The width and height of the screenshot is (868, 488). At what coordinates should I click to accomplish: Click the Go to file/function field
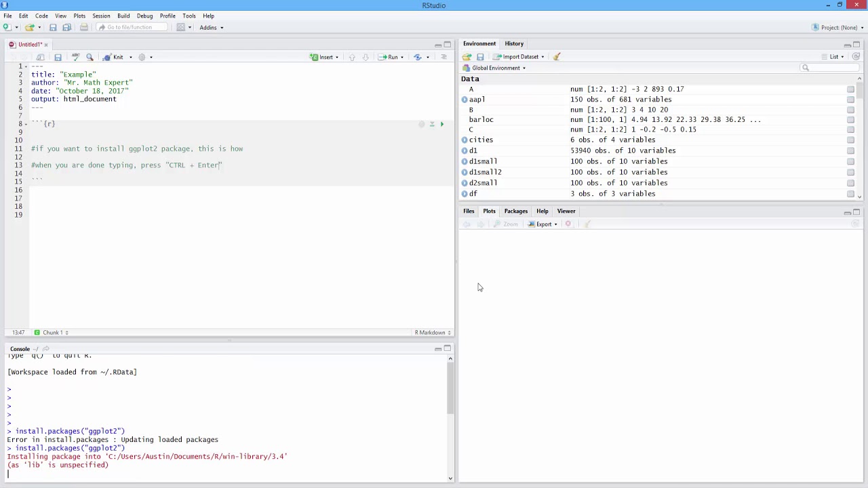point(131,27)
